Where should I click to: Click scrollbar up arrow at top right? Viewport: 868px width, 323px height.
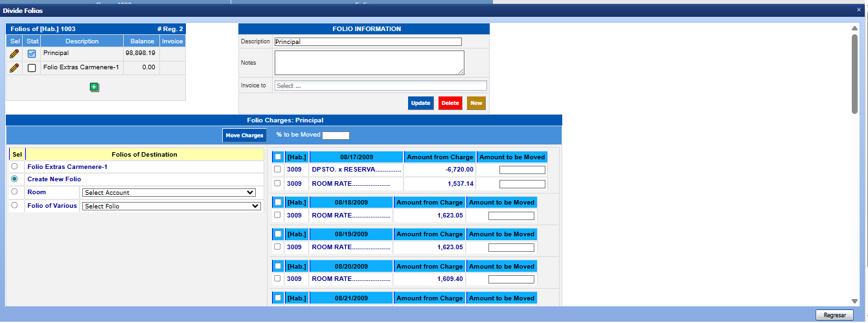[855, 28]
